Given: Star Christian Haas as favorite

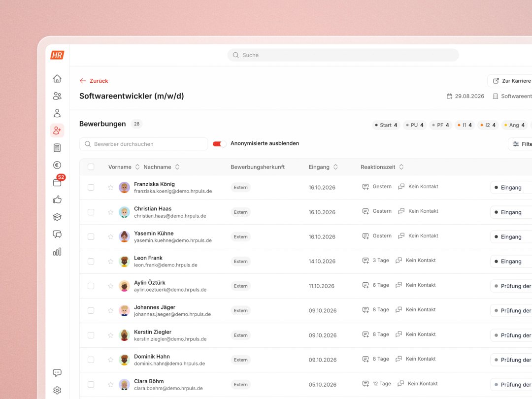Looking at the screenshot, I should 111,212.
